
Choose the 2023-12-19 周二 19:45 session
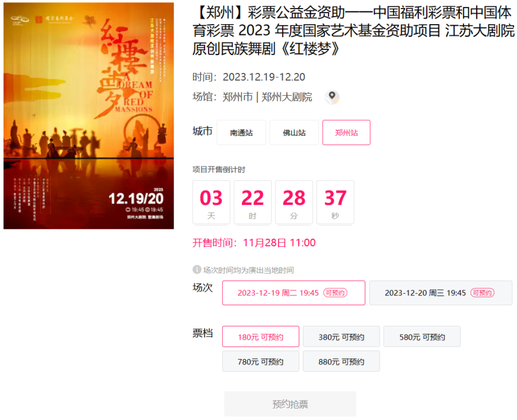[294, 293]
